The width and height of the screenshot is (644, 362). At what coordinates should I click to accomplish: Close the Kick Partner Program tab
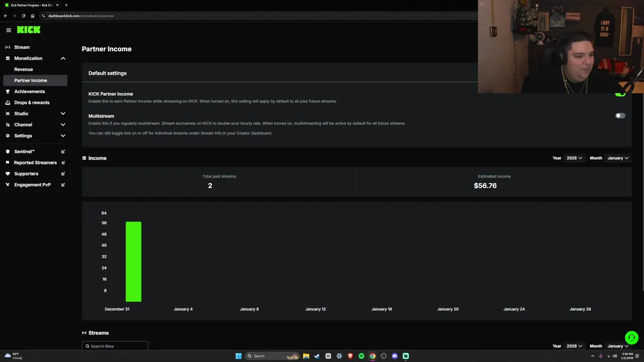[x=57, y=5]
